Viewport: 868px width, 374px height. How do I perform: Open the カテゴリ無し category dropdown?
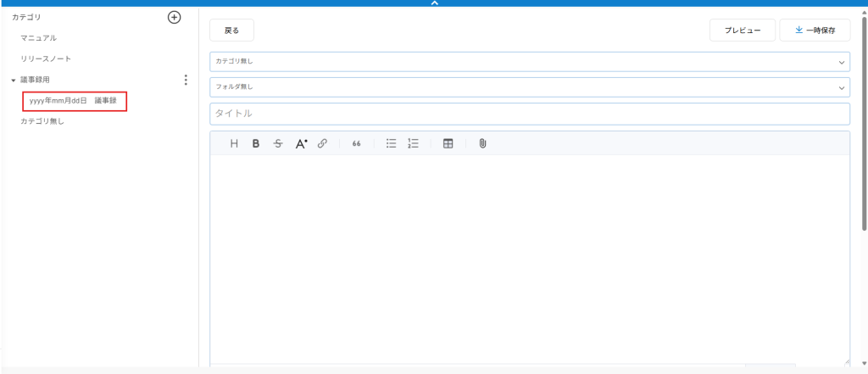pos(529,62)
